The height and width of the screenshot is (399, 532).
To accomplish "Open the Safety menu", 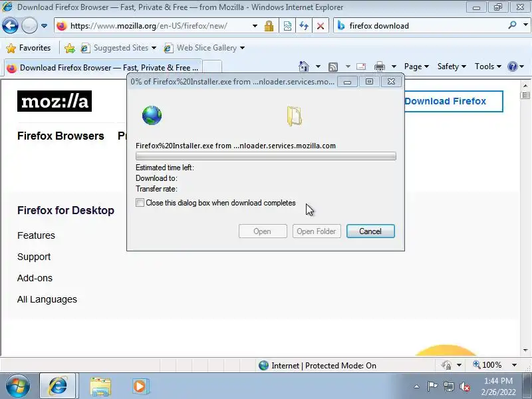I will pos(452,66).
